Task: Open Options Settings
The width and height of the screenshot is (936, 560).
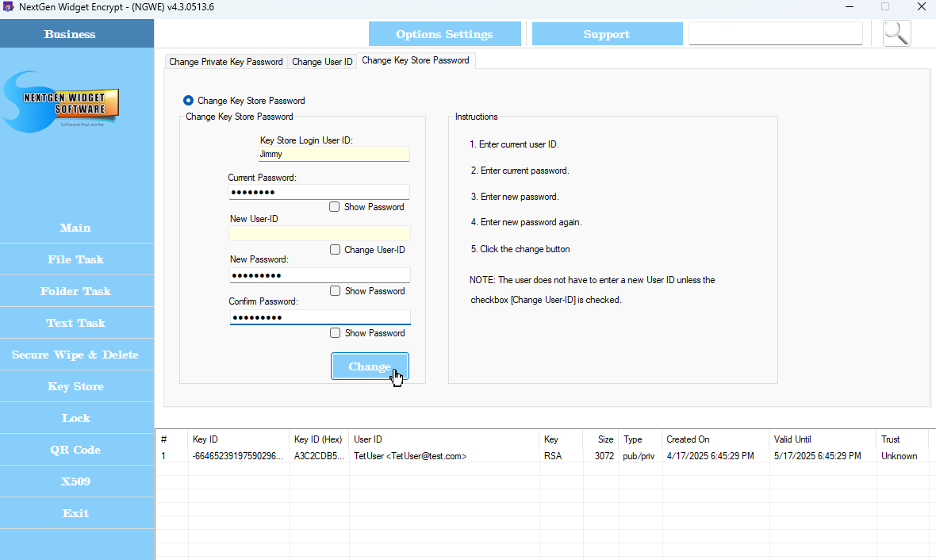Action: pos(445,34)
